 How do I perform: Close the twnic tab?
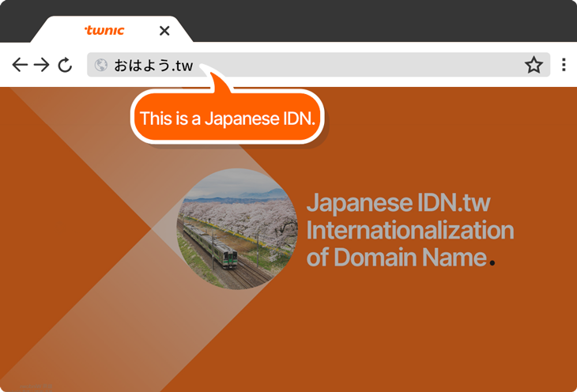[x=164, y=31]
